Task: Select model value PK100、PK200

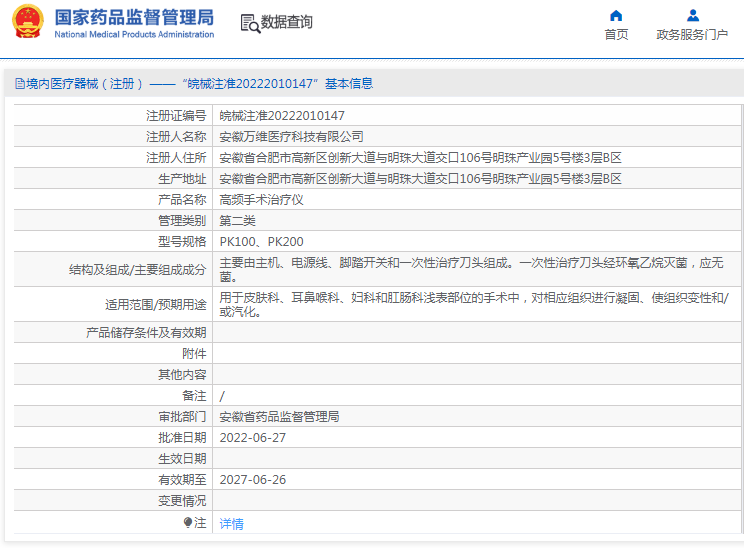Action: 261,242
